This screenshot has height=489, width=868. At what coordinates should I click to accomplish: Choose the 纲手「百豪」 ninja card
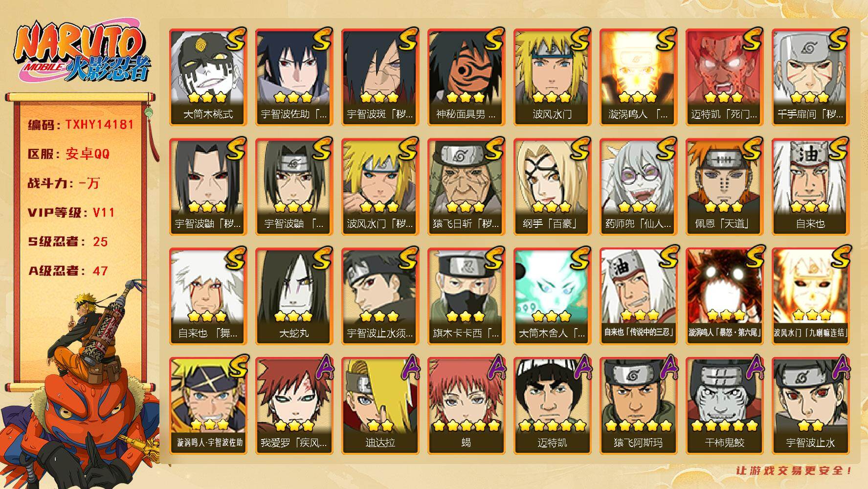click(x=552, y=187)
